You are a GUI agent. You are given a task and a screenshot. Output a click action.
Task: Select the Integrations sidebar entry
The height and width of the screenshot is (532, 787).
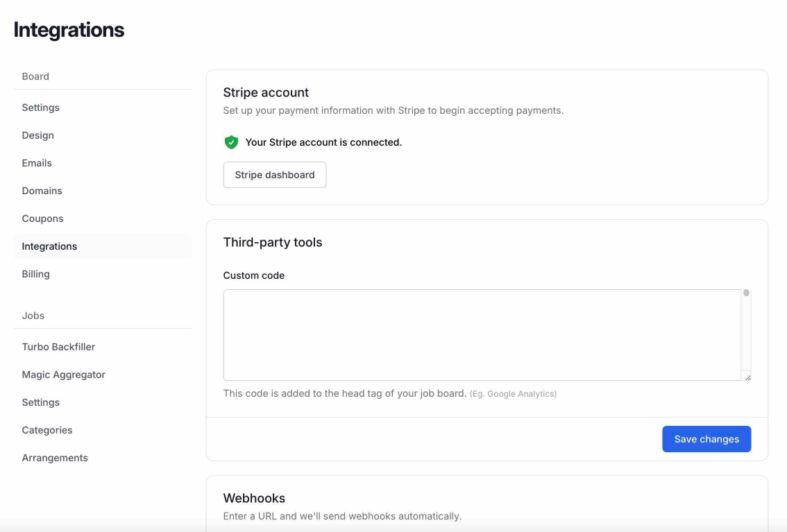point(49,246)
